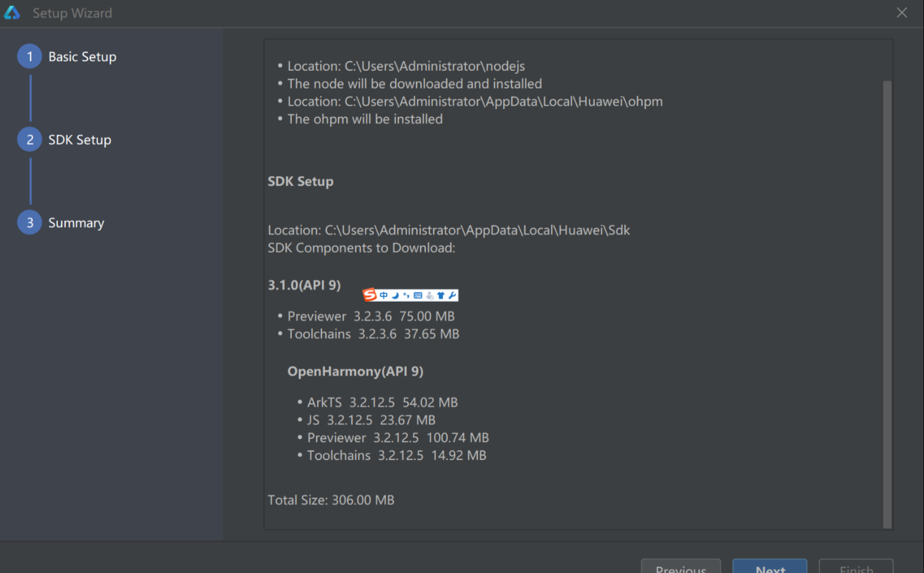Click the Sogou input method logo

tap(370, 295)
